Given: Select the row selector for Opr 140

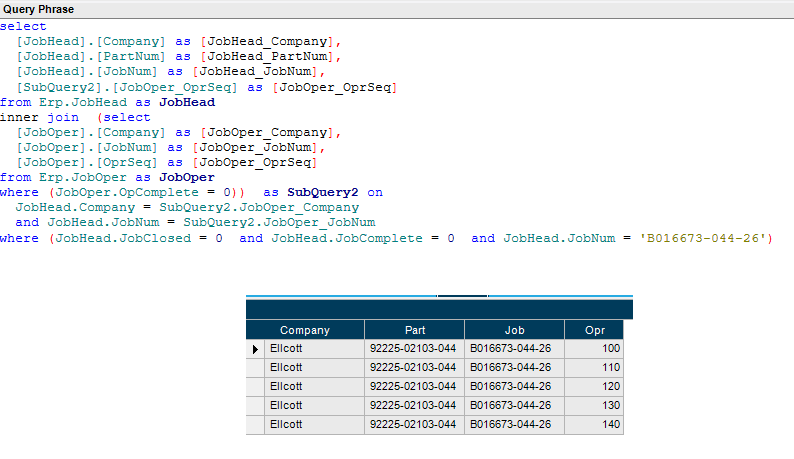Looking at the screenshot, I should pyautogui.click(x=255, y=425).
